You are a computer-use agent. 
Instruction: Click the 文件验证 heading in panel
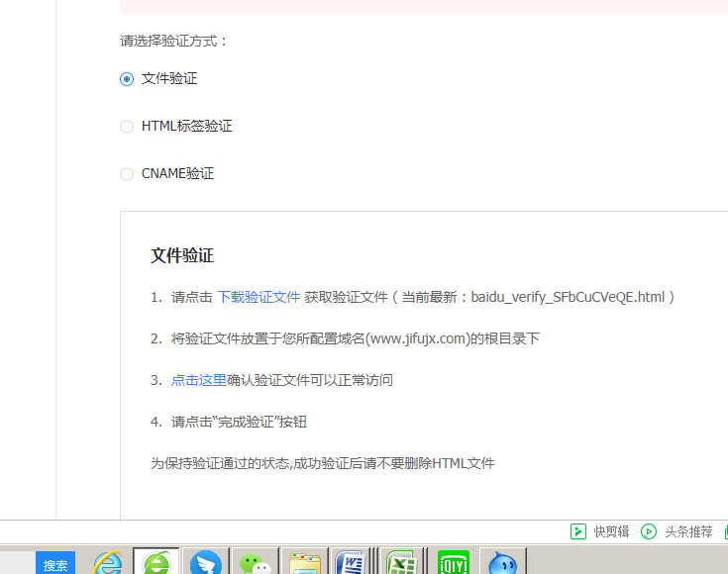[182, 255]
